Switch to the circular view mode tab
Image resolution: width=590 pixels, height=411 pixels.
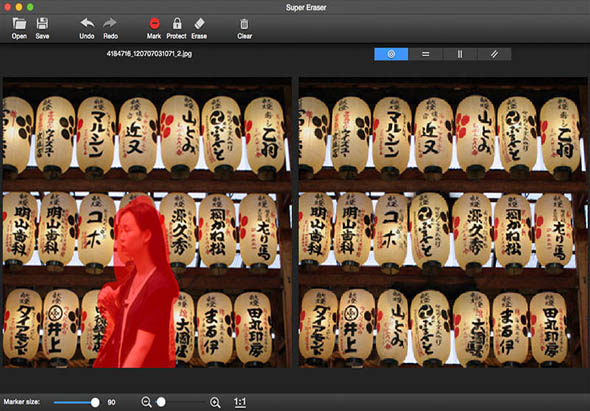click(x=391, y=54)
